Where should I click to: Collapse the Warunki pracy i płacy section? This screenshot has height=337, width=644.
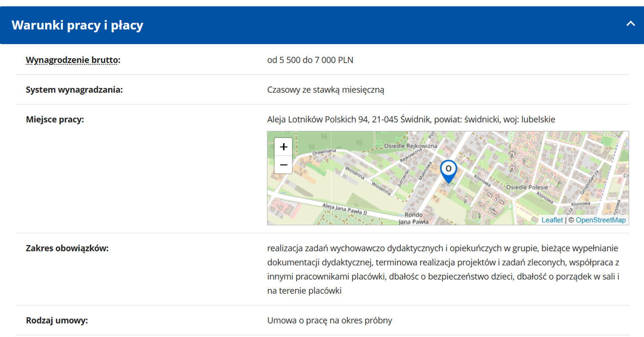(630, 24)
